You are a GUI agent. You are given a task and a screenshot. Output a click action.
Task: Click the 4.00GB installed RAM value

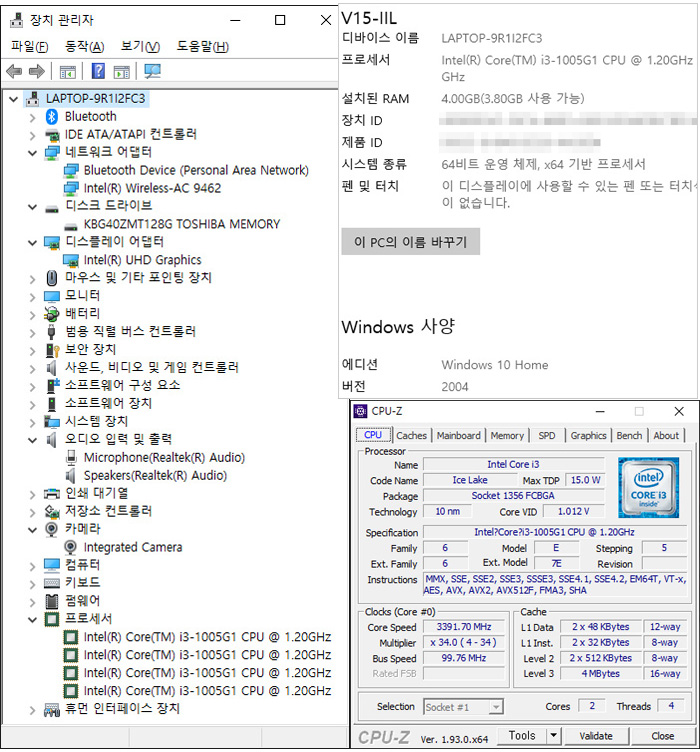pyautogui.click(x=513, y=99)
